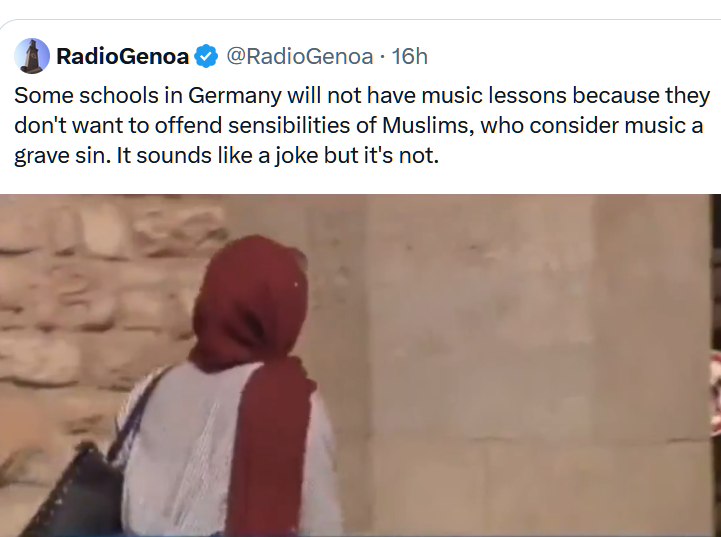Click the rough stone wall in the video

coord(90,300)
